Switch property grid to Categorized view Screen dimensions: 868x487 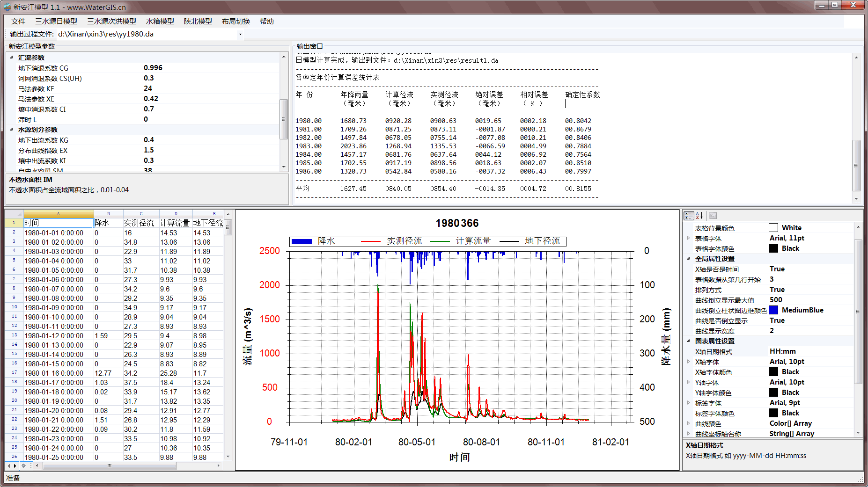point(689,216)
